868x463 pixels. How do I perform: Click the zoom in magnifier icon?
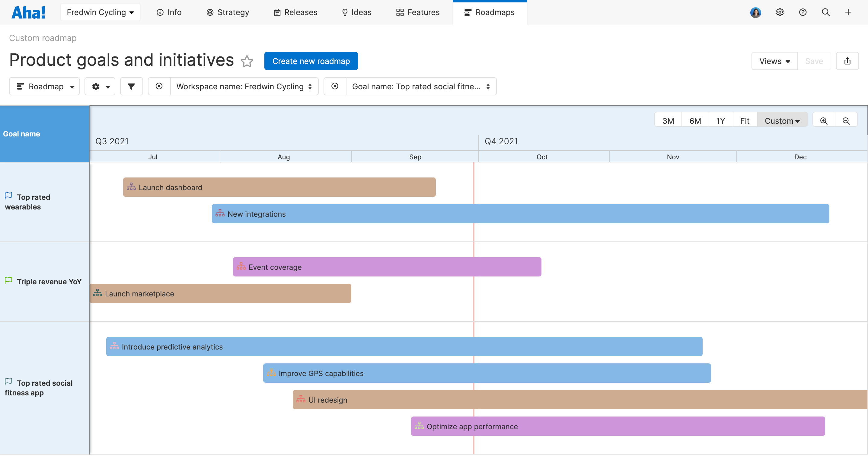pos(824,120)
